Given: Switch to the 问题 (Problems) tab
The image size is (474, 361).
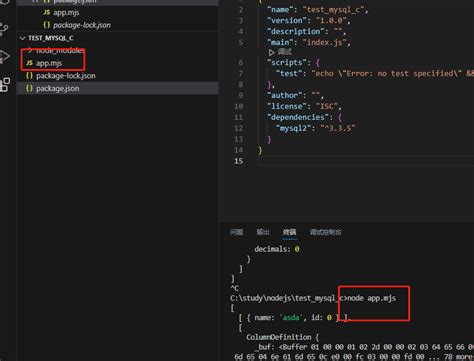Looking at the screenshot, I should [x=237, y=232].
